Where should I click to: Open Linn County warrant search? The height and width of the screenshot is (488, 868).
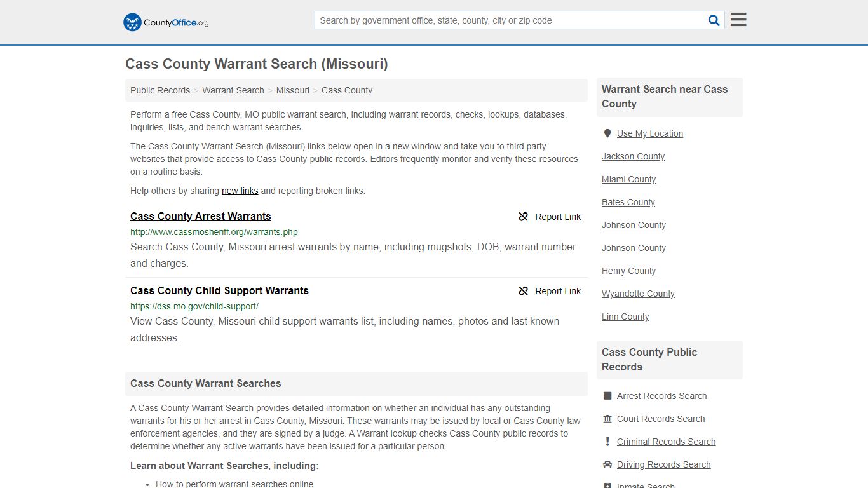pos(626,316)
